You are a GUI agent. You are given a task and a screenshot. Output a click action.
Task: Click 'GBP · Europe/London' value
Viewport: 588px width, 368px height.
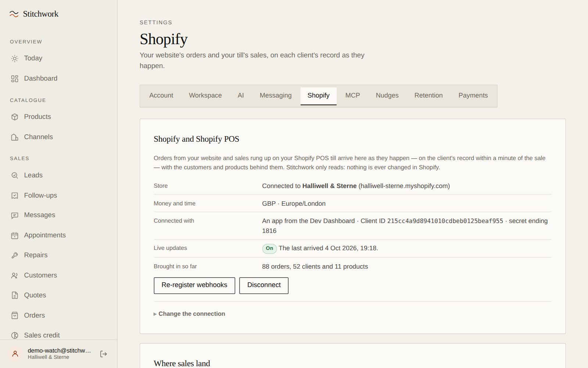(x=294, y=204)
